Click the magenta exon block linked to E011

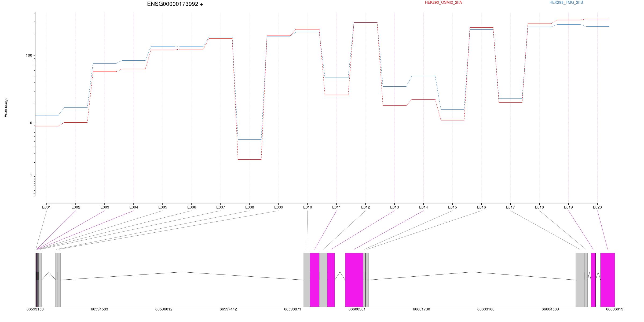[x=314, y=280]
